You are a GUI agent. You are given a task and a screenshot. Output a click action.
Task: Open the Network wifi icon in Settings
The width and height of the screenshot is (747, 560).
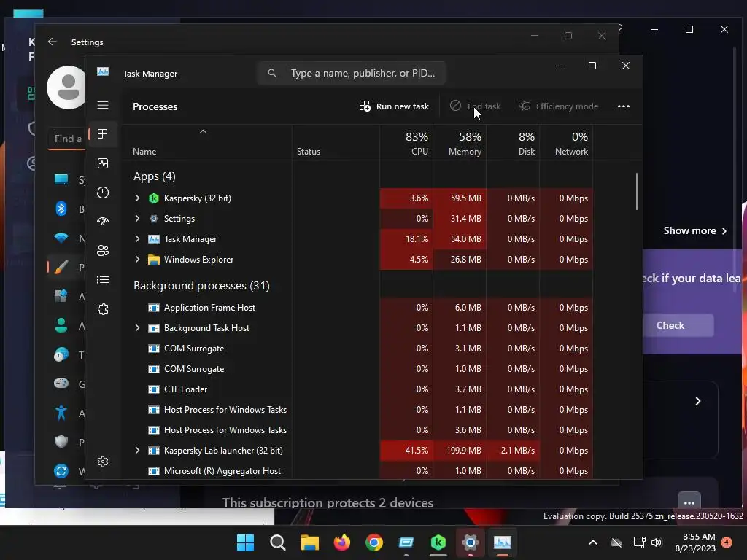[x=61, y=238]
